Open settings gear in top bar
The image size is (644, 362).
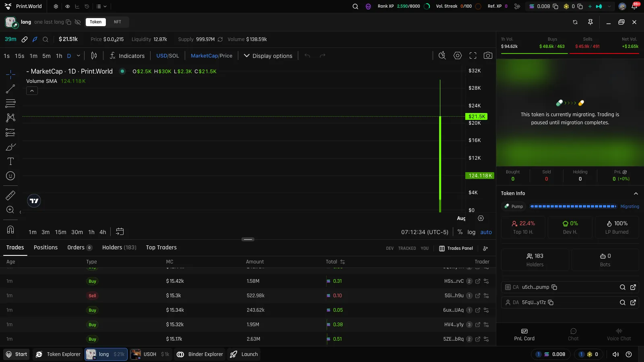click(x=56, y=6)
